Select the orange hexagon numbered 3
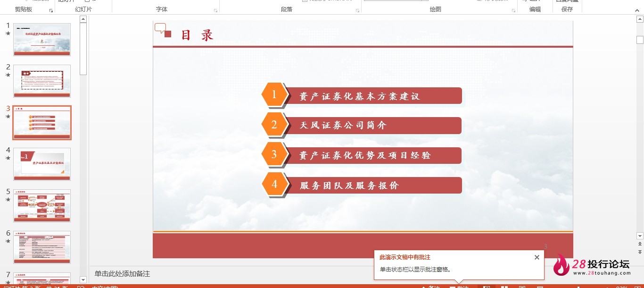644x288 pixels. (x=274, y=155)
